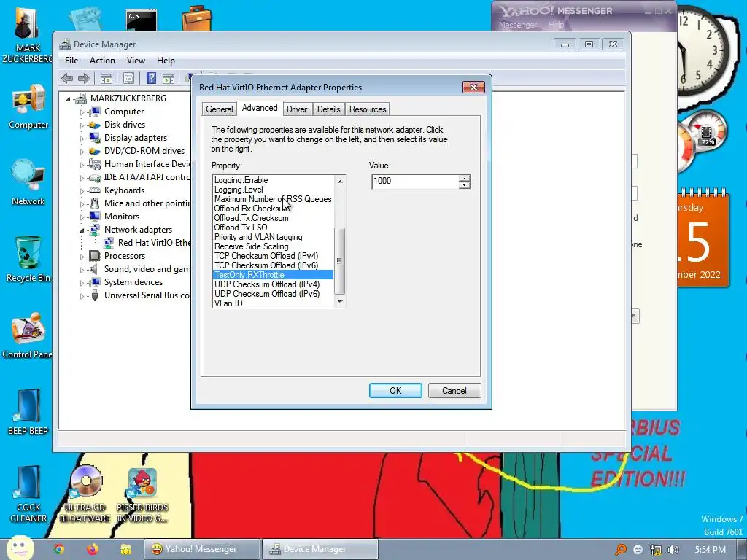Open the View menu
The image size is (747, 560).
(136, 61)
